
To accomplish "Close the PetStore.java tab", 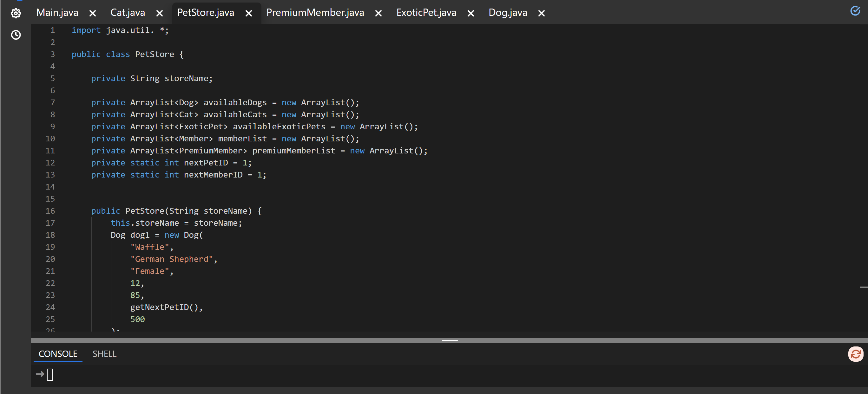I will pos(249,13).
